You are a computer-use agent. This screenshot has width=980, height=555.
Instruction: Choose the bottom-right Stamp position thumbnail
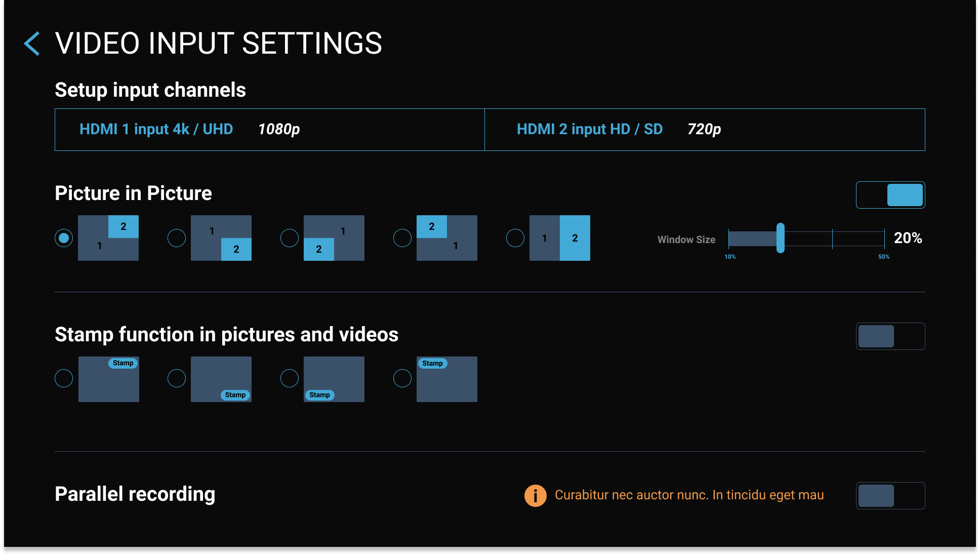click(221, 379)
